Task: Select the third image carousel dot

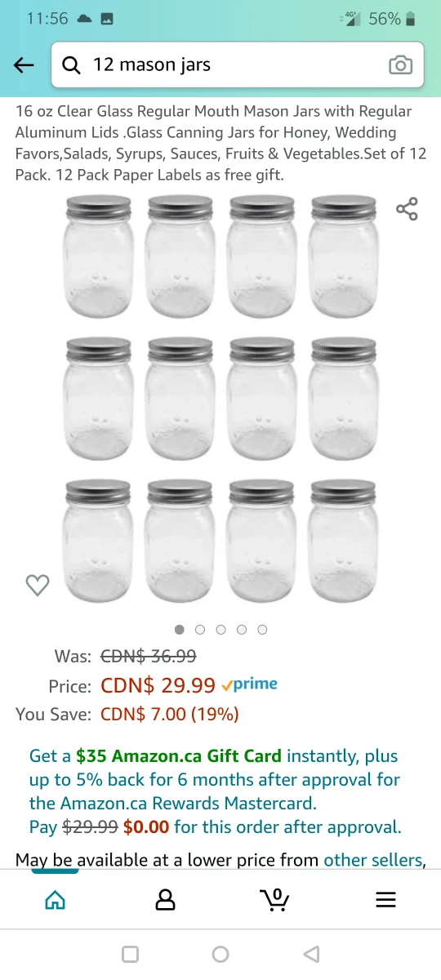Action: (220, 630)
